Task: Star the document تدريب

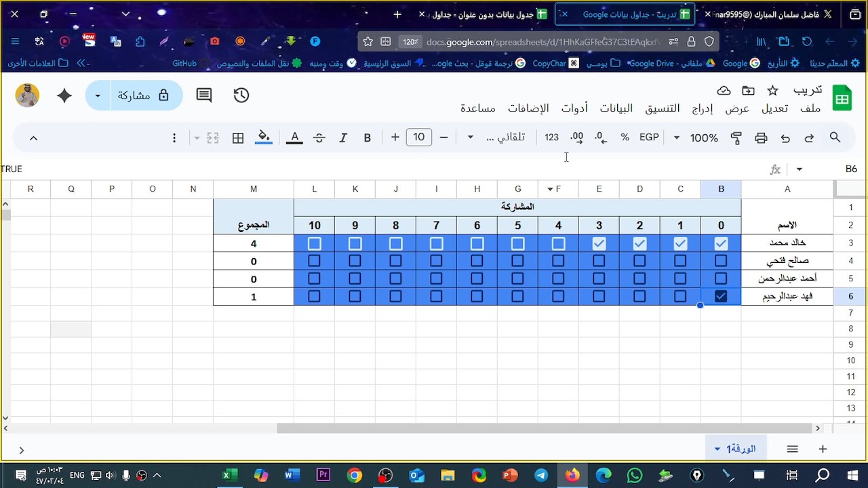Action: [x=772, y=91]
